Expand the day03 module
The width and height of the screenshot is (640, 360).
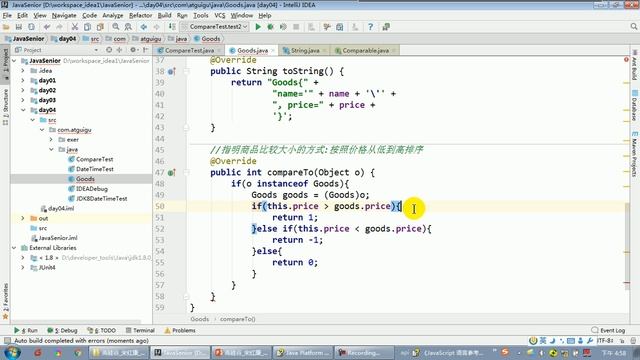(x=23, y=100)
